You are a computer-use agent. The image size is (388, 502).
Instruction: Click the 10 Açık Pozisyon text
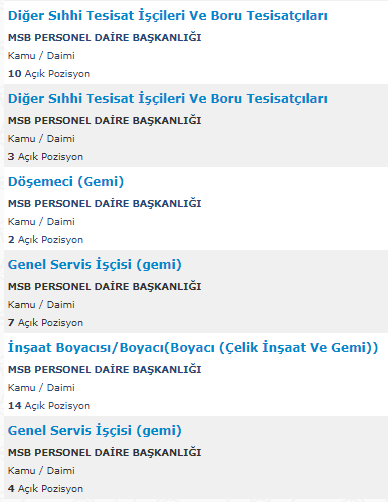tap(49, 74)
